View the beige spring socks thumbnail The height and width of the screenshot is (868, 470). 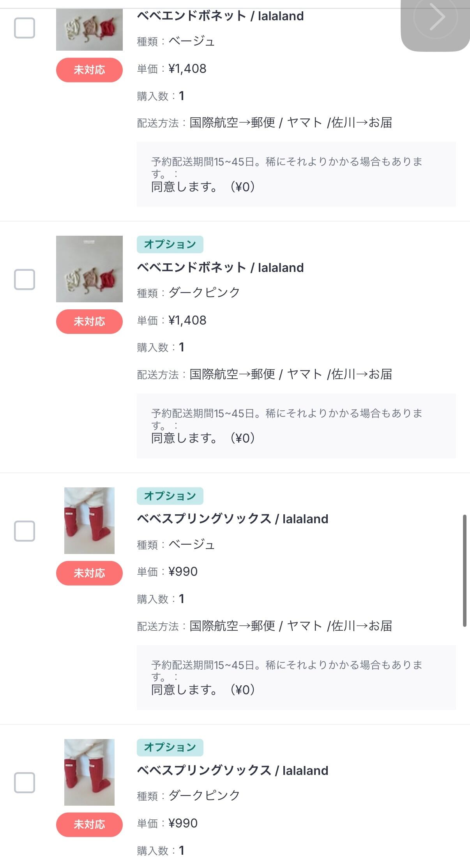point(89,520)
